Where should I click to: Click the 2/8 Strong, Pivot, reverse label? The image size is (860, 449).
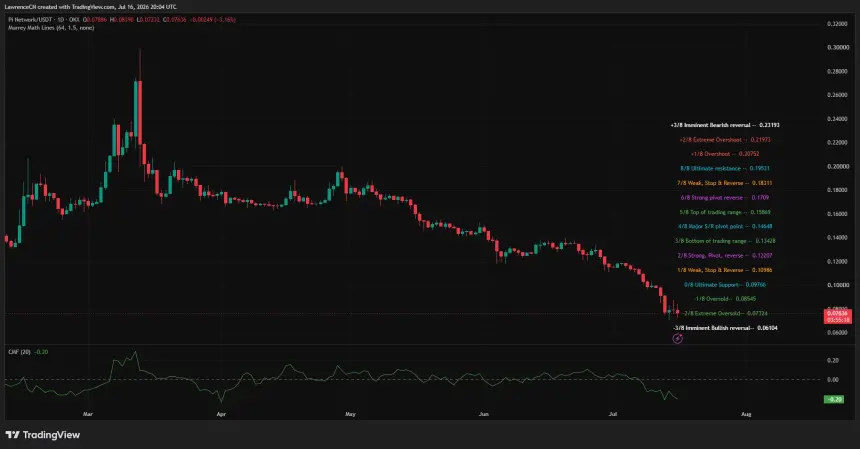pos(725,255)
